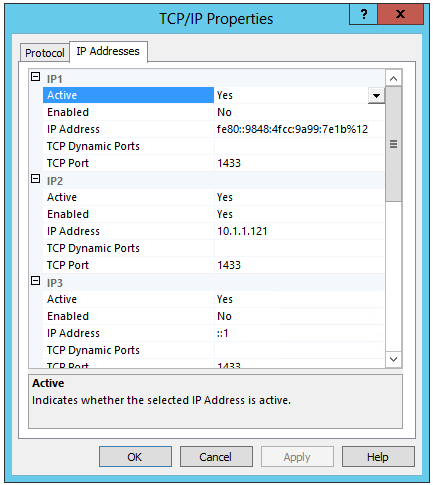Click the IP2 TCP Dynamic Ports field
Image resolution: width=433 pixels, height=485 pixels.
[x=299, y=248]
